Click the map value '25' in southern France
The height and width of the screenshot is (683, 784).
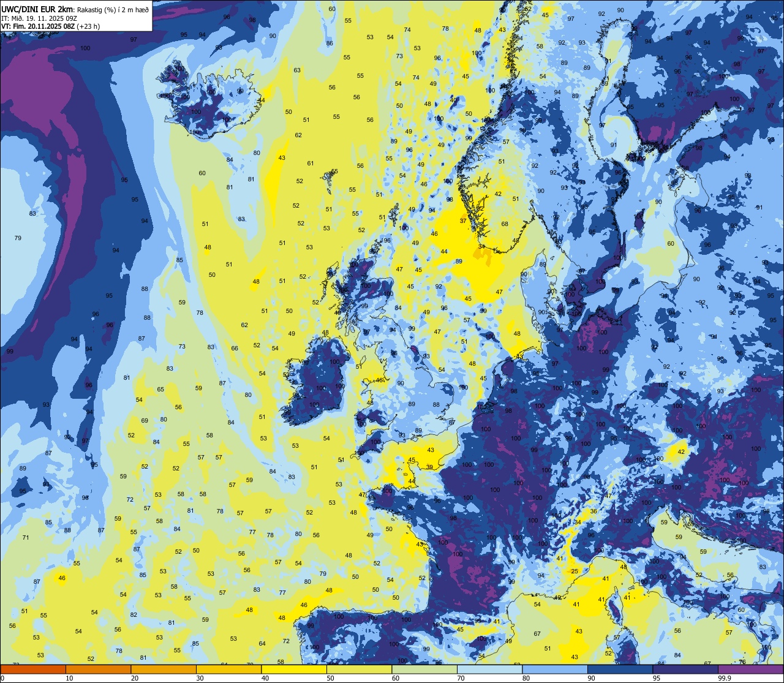pos(575,572)
